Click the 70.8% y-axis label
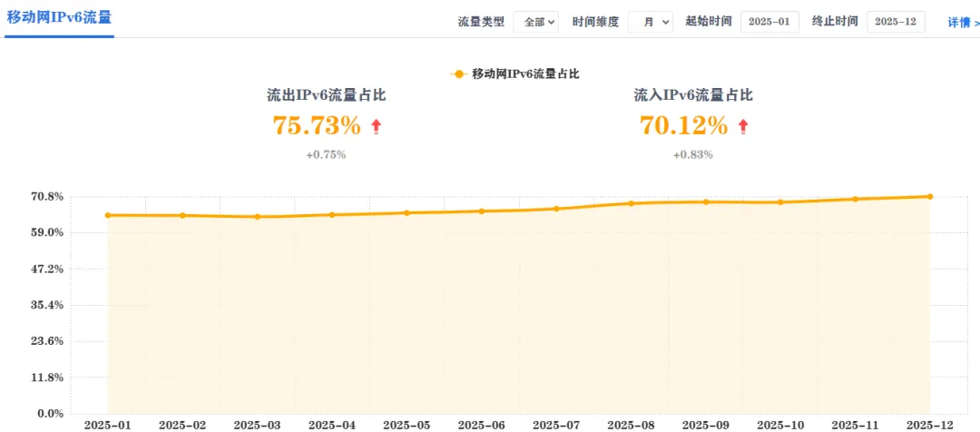Image resolution: width=980 pixels, height=432 pixels. (x=47, y=196)
